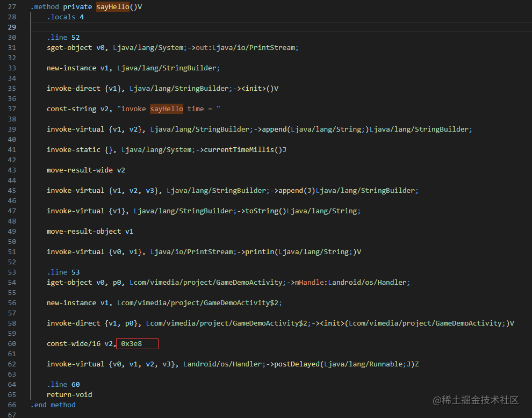This screenshot has width=532, height=418.
Task: Click the ".line 60" directive
Action: (x=63, y=384)
